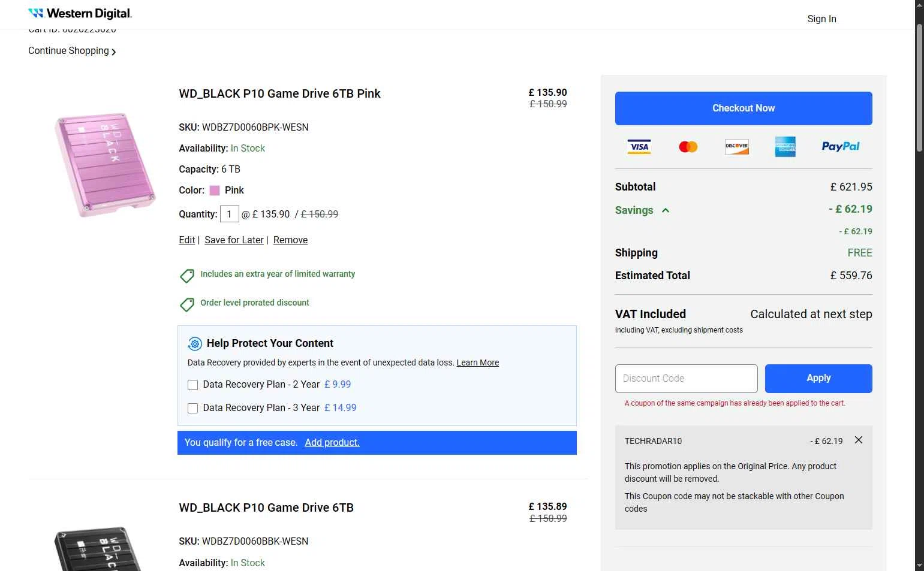Screen dimensions: 924x571
Task: Open WD_BLACK P10 Game Drive 6TB black title
Action: (x=266, y=507)
